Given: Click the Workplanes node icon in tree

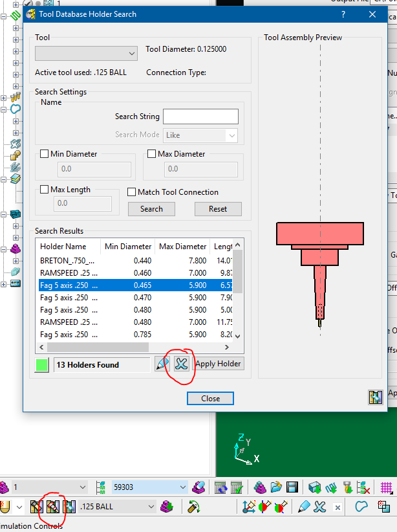Looking at the screenshot, I should (16, 167).
